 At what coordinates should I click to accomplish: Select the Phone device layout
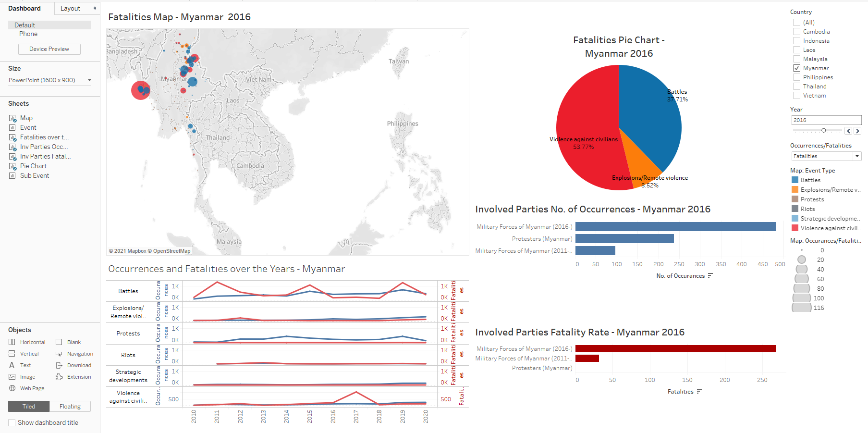28,34
